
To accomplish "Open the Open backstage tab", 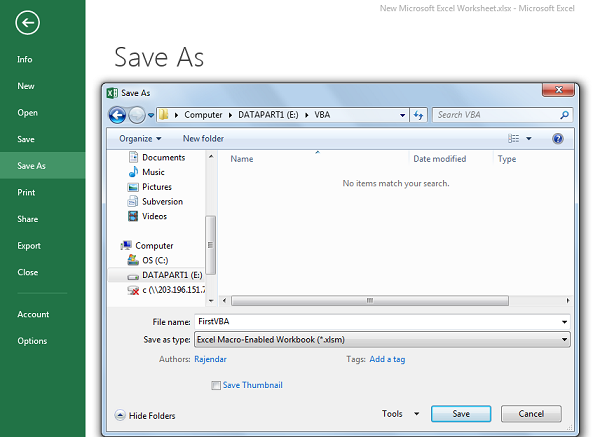I will tap(43, 113).
